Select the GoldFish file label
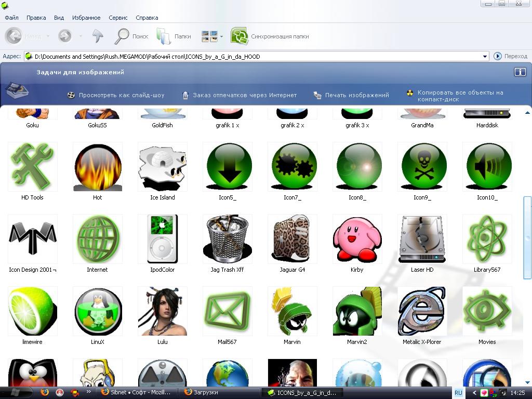 pos(163,125)
